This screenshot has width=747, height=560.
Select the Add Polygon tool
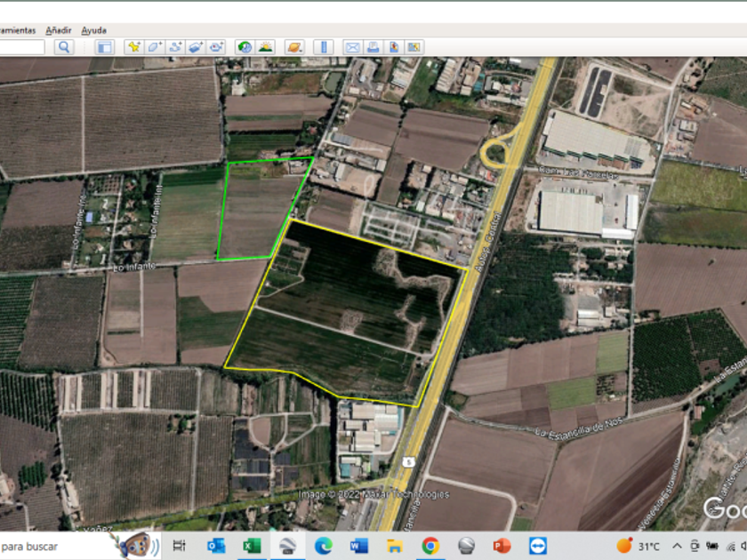(x=155, y=47)
